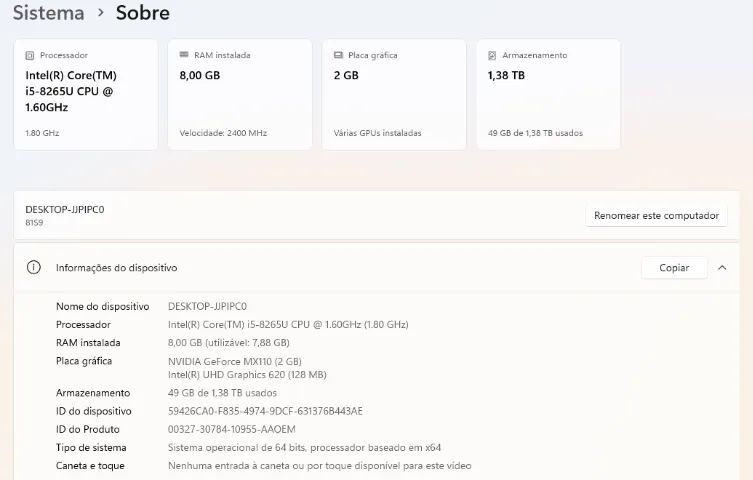Viewport: 753px width, 480px height.
Task: Click Processador heading label in top card
Action: [64, 55]
